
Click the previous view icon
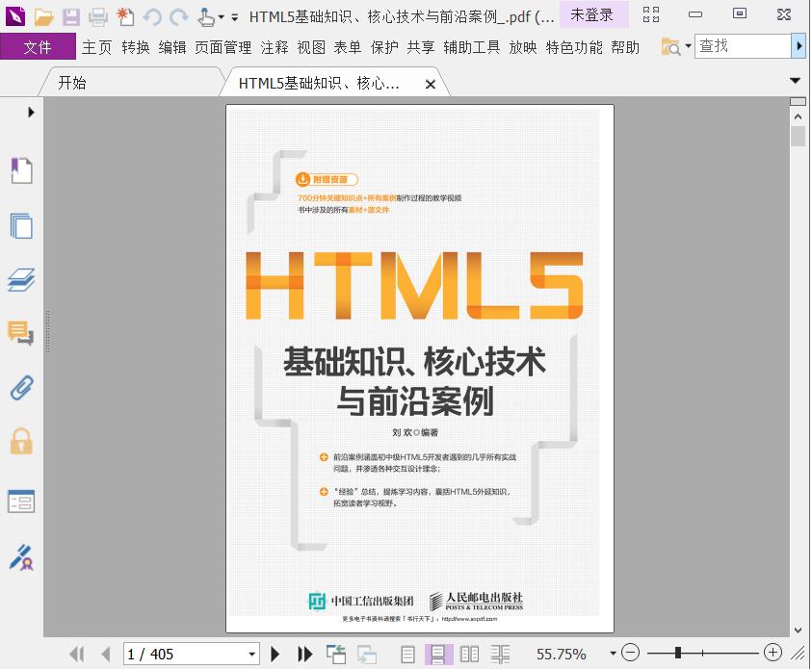[x=336, y=654]
